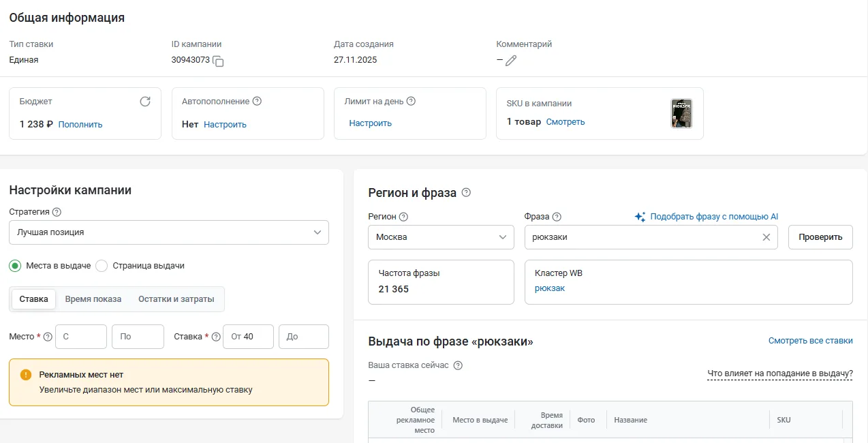Viewport: 868px width, 443px height.
Task: Select Места в выдаче radio option
Action: click(15, 266)
